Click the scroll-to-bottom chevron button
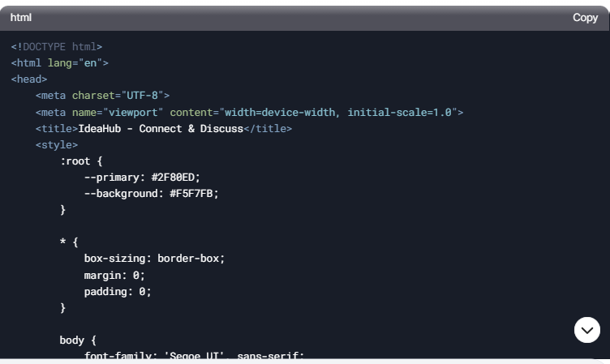Screen dimensions: 610x364 (587, 330)
